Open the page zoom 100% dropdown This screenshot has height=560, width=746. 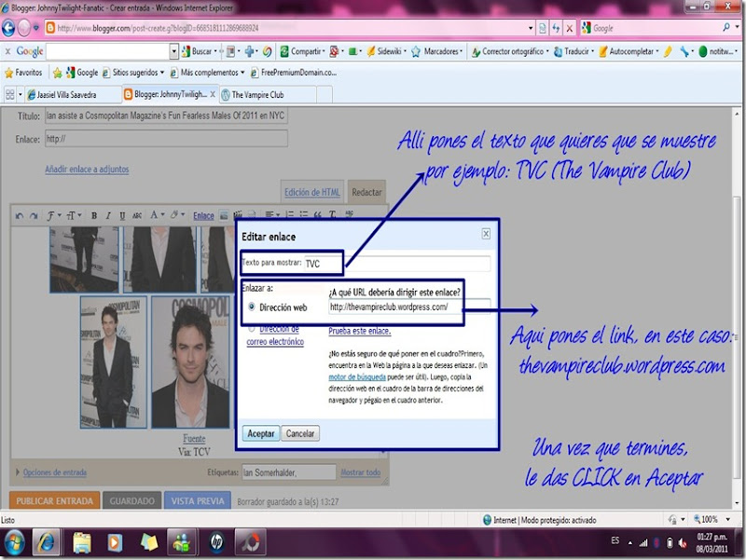(728, 519)
